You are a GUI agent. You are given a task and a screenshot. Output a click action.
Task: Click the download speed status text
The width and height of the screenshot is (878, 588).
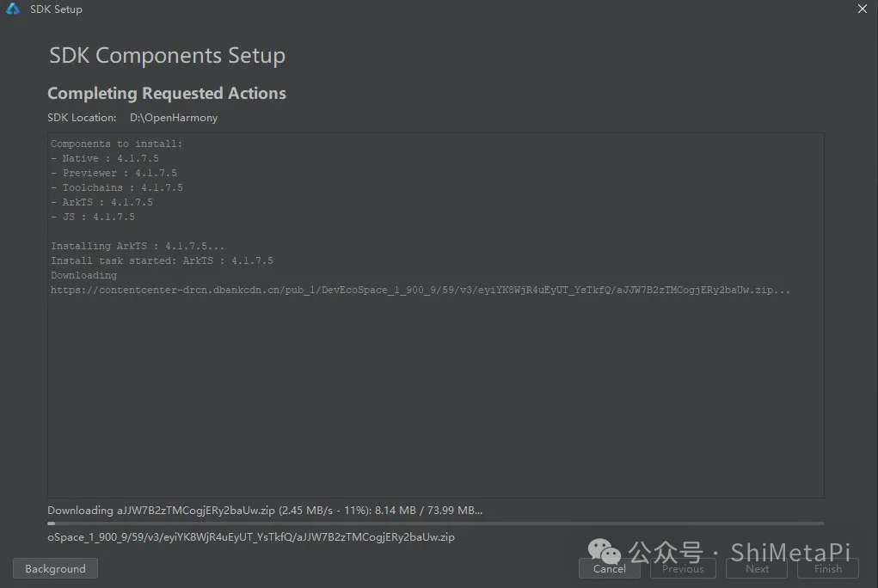265,511
